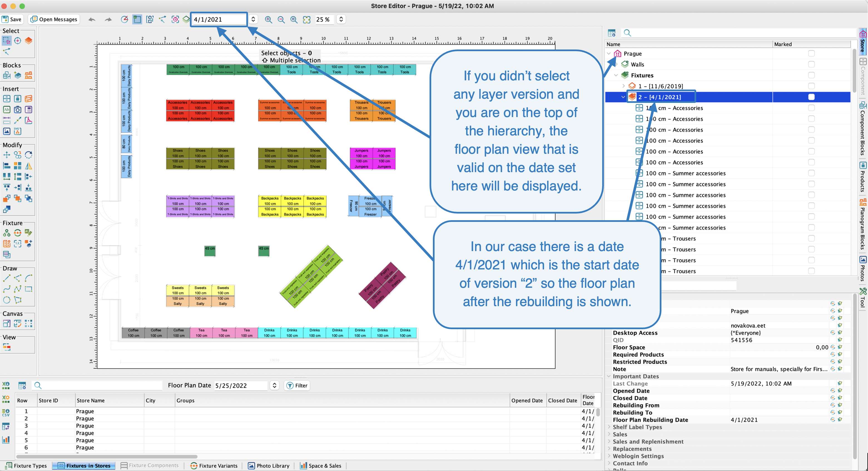Click the Open Messages button
Viewport: 868px width, 471px height.
click(54, 19)
